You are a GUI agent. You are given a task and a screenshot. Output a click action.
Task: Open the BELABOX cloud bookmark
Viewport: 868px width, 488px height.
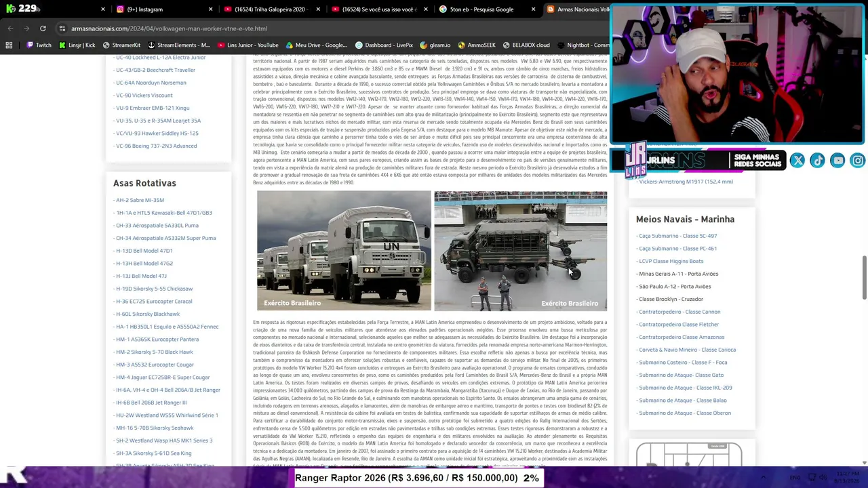526,45
